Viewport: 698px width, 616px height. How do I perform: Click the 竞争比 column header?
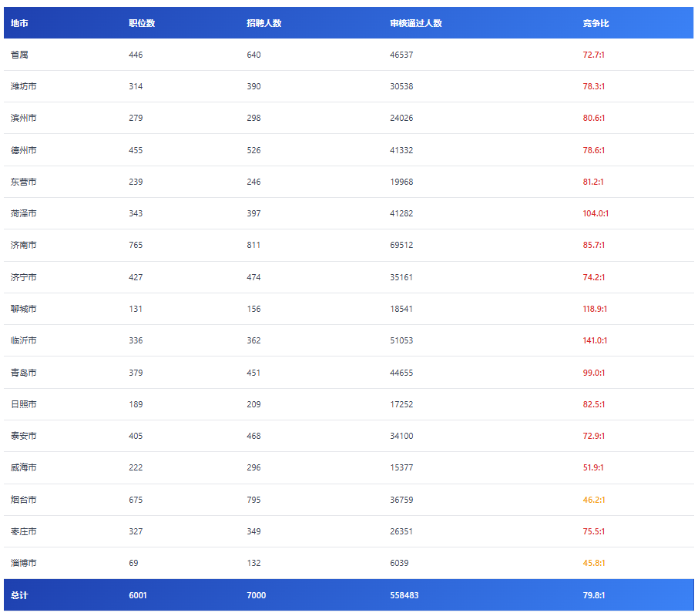(596, 23)
